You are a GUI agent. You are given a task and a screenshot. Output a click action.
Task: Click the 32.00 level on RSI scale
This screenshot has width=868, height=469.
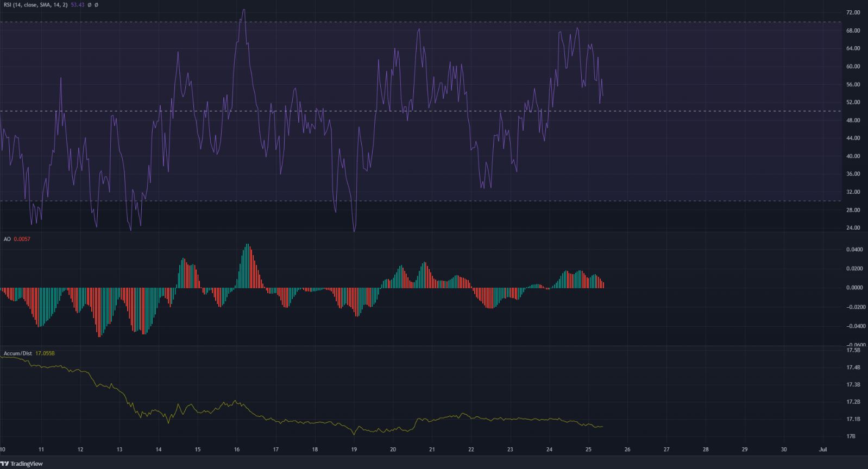(853, 192)
